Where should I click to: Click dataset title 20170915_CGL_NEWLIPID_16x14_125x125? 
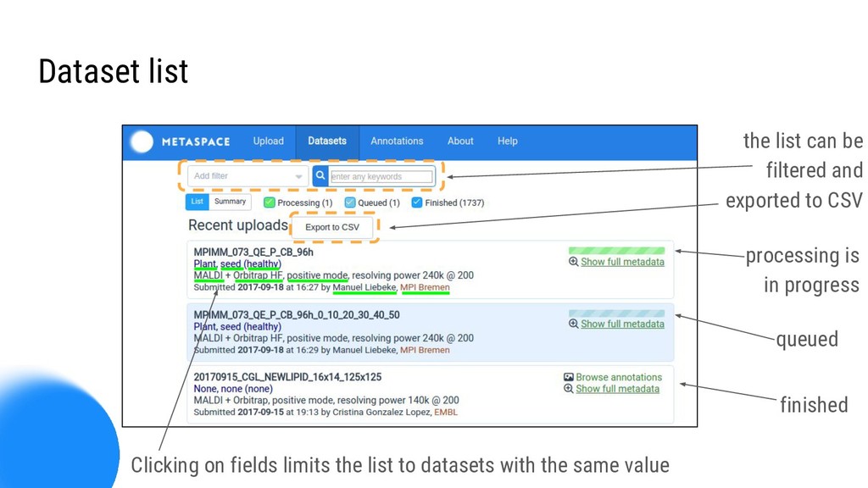coord(287,377)
